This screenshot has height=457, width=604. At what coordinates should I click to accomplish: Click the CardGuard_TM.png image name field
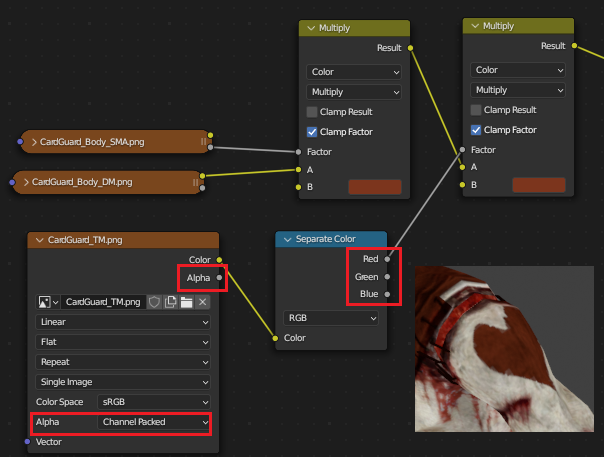[x=103, y=302]
